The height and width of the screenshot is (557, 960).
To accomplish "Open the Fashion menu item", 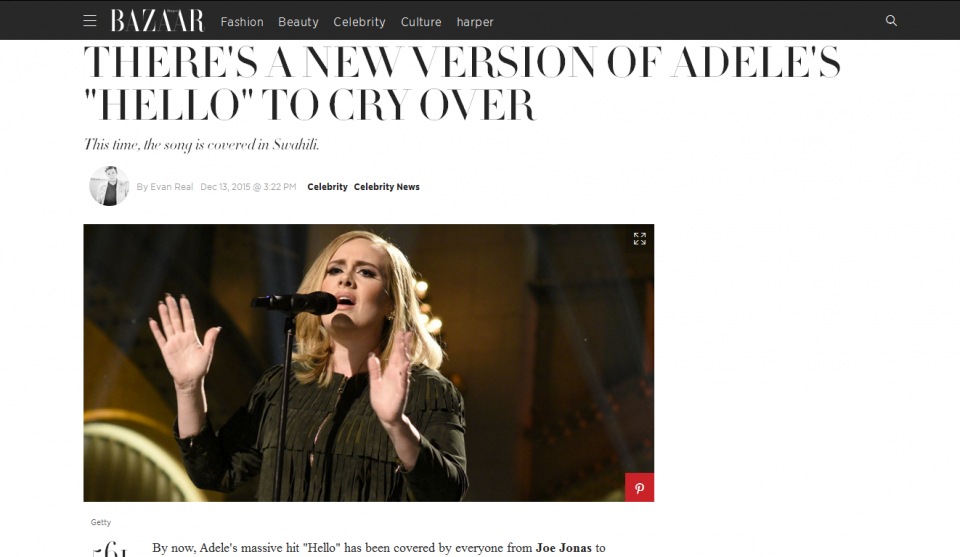I will click(x=242, y=22).
